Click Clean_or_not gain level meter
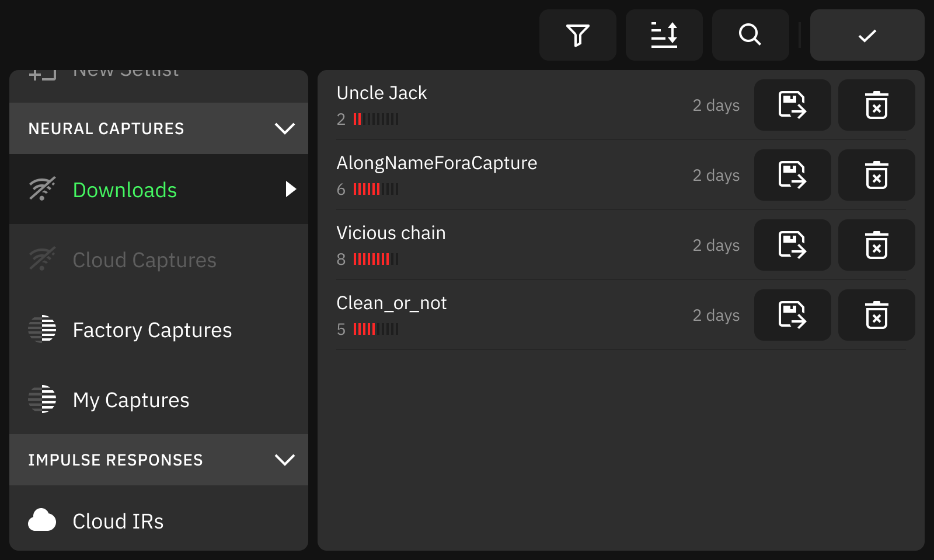The width and height of the screenshot is (934, 560). (376, 330)
